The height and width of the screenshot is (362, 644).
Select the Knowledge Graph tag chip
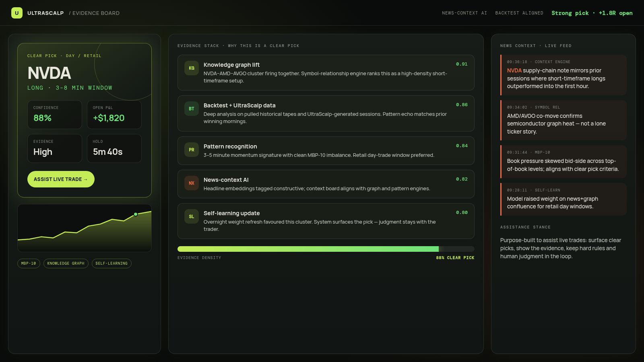click(66, 263)
